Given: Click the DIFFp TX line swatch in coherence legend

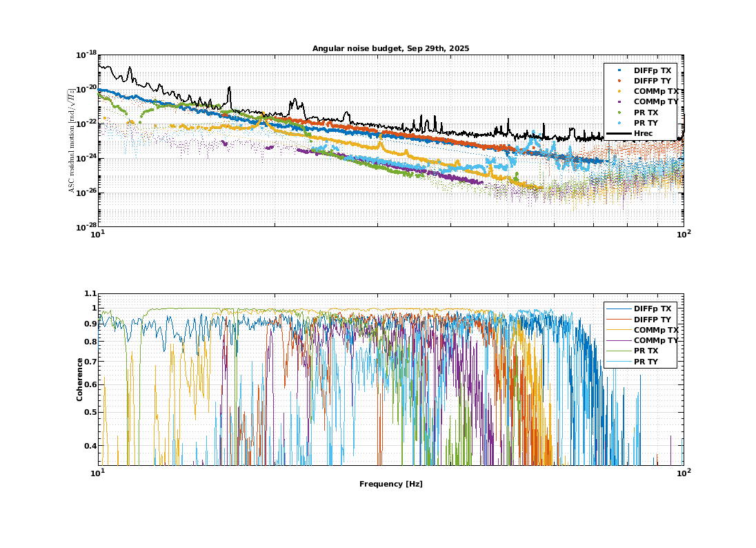Looking at the screenshot, I should (619, 309).
